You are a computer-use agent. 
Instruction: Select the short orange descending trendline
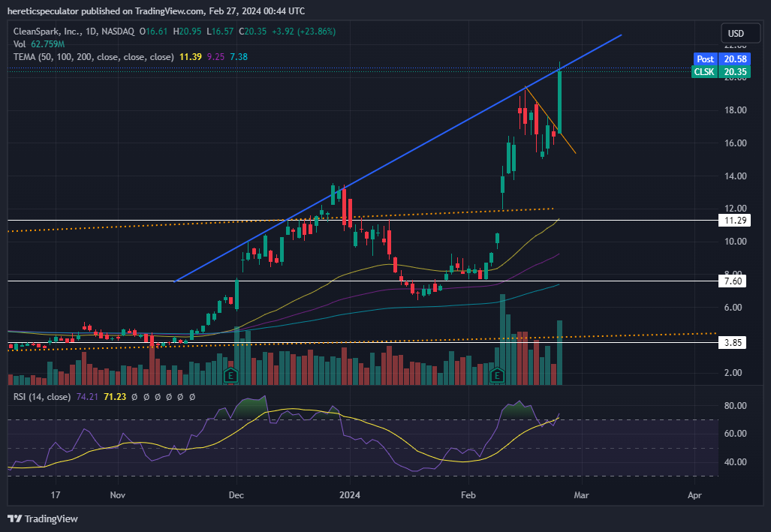tap(550, 119)
